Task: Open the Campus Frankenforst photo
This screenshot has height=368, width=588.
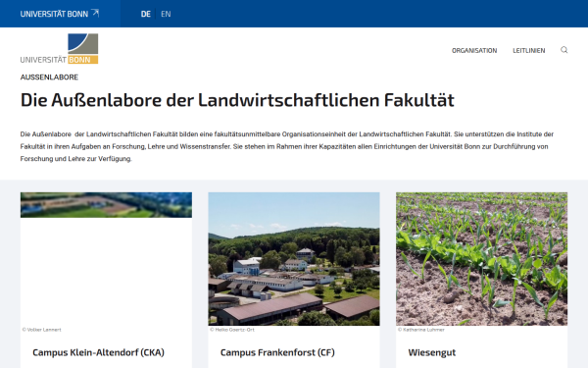Action: pos(294,259)
